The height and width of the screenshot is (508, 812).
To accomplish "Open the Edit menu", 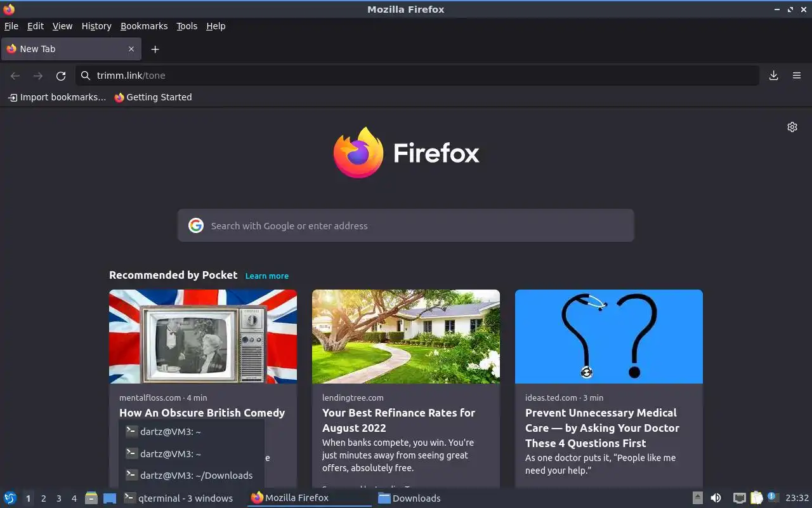I will click(x=36, y=26).
